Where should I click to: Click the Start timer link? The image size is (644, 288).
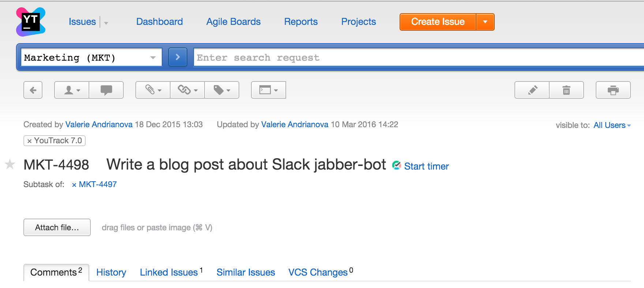point(426,166)
